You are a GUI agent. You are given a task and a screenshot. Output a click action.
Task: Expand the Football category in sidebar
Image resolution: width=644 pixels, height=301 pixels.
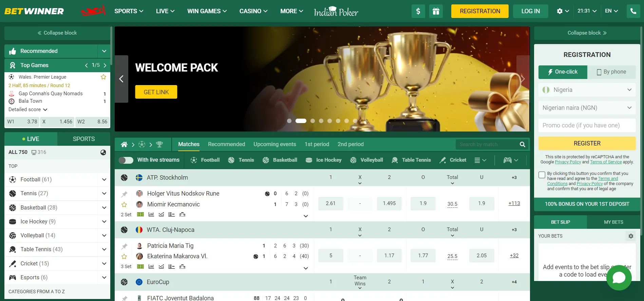(104, 179)
